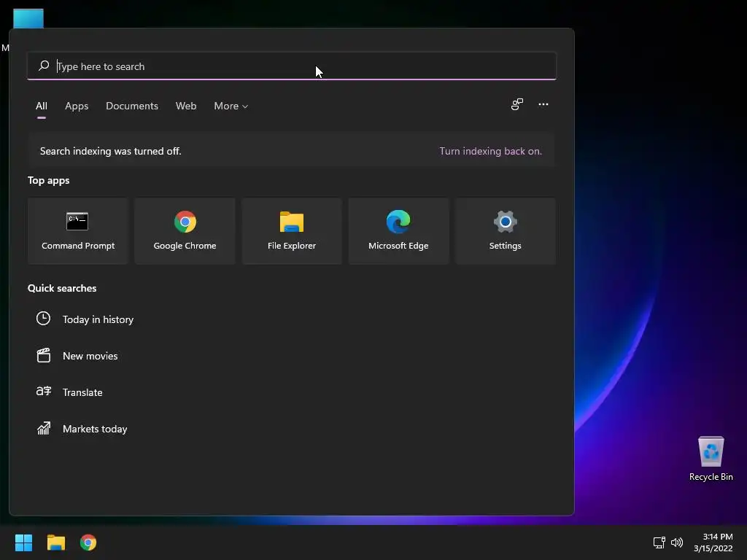The image size is (747, 560).
Task: Click the Type here to search field
Action: tap(292, 66)
